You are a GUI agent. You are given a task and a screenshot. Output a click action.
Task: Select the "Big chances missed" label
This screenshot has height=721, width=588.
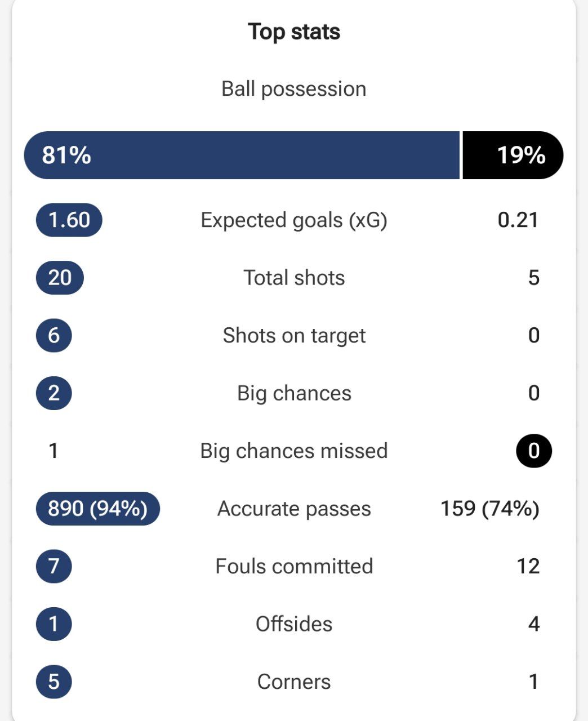(294, 451)
